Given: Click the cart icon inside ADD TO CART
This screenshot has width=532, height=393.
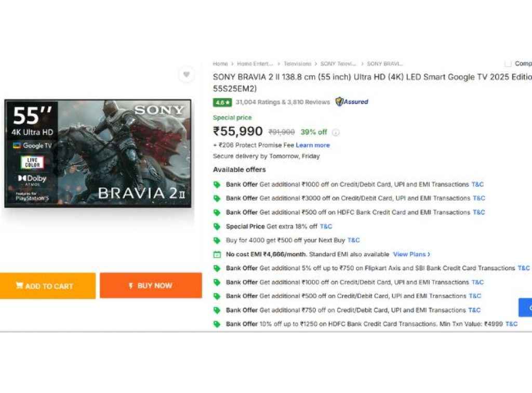Looking at the screenshot, I should coord(19,286).
